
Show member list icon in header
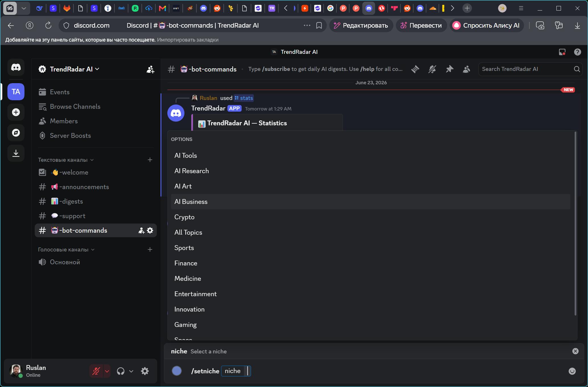[x=466, y=69]
